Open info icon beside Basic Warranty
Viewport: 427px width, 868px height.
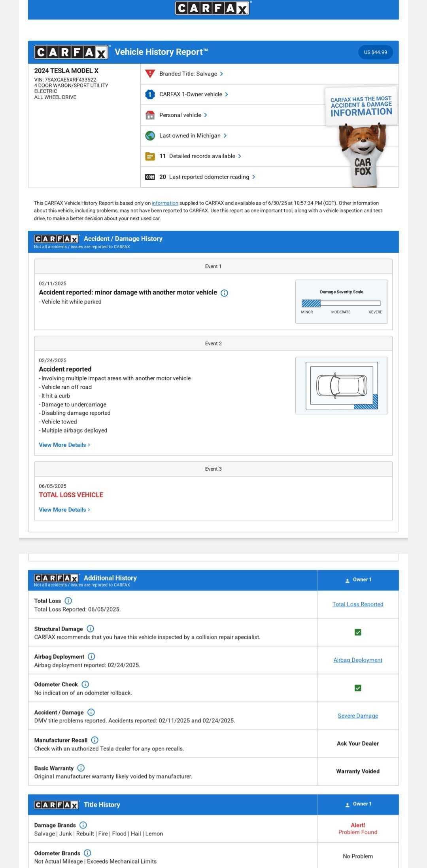coord(81,768)
